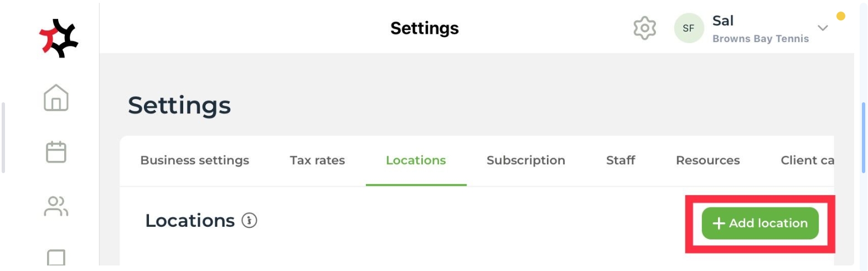Click the SF profile avatar
This screenshot has height=271, width=868.
(x=688, y=28)
